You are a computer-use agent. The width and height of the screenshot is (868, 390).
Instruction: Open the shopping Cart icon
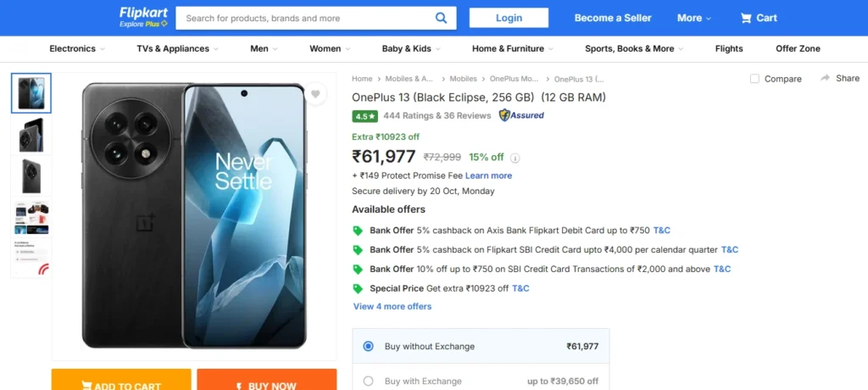click(x=746, y=18)
